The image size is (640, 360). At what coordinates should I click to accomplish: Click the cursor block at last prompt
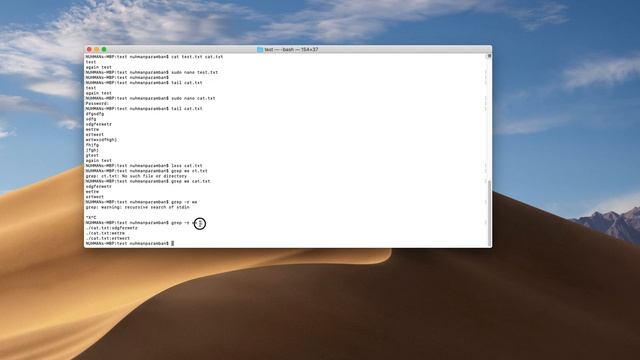pyautogui.click(x=173, y=243)
